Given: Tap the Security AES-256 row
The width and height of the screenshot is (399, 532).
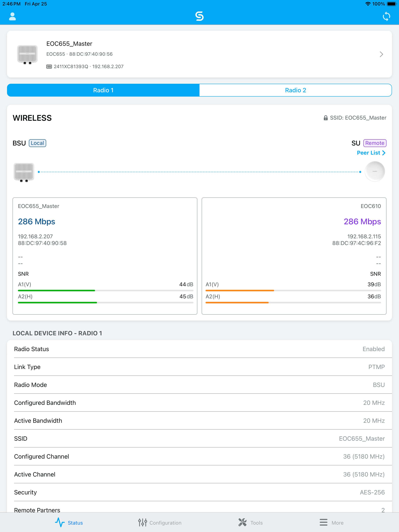Looking at the screenshot, I should click(x=199, y=492).
